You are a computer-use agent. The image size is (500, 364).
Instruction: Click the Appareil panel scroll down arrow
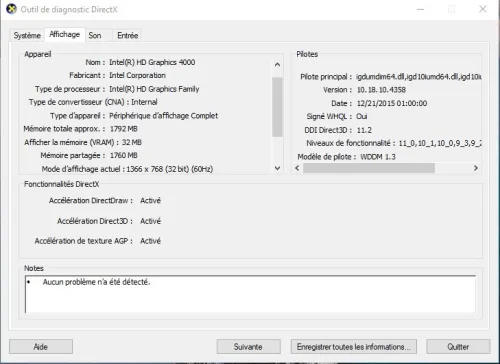pos(277,168)
